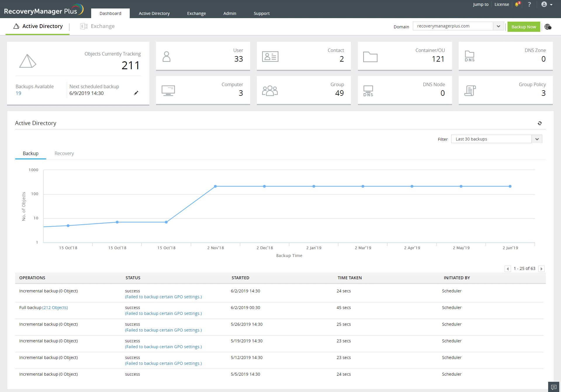Click the Contact card icon
The width and height of the screenshot is (561, 392).
coord(270,56)
